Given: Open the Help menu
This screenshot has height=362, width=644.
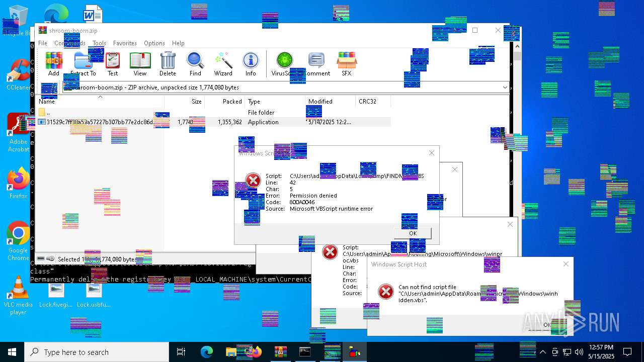Looking at the screenshot, I should 178,43.
